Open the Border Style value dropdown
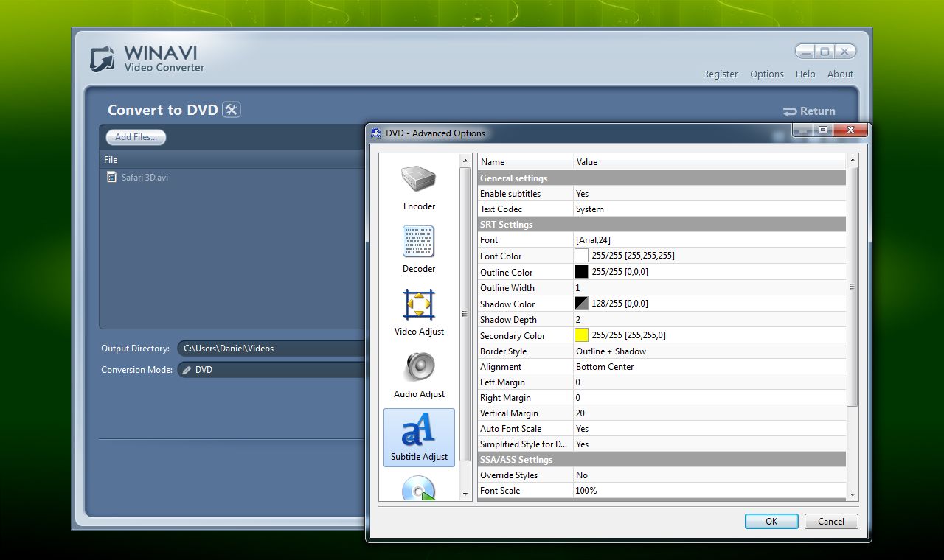 709,351
